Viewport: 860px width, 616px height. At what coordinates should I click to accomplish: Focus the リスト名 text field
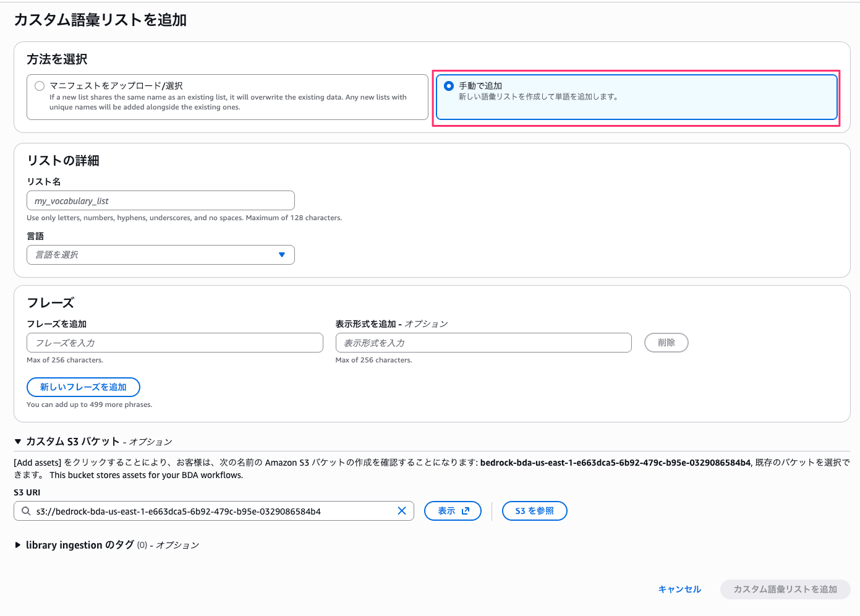click(x=160, y=200)
